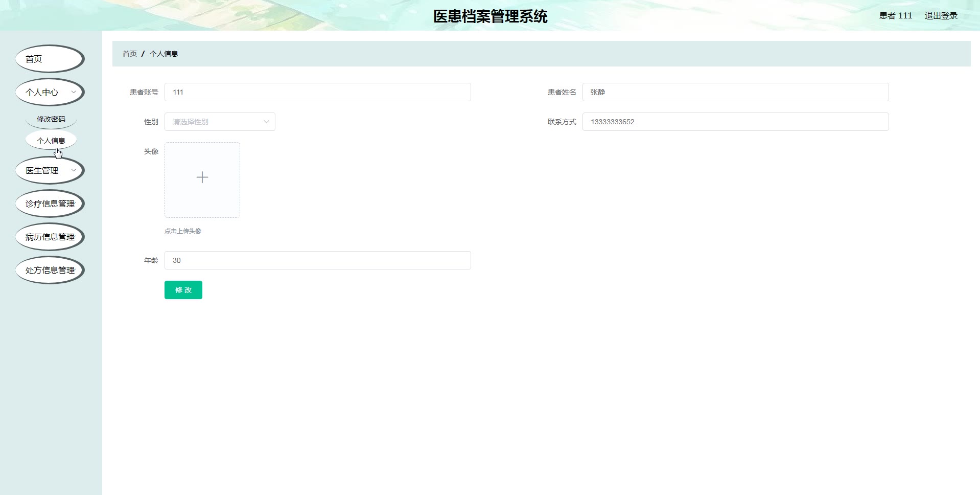Open 病历信息管理 in the sidebar
The width and height of the screenshot is (980, 495).
pyautogui.click(x=50, y=237)
